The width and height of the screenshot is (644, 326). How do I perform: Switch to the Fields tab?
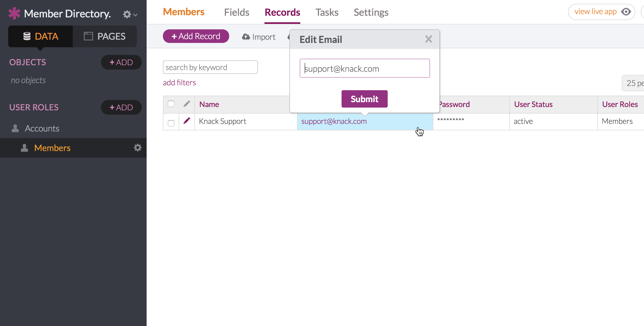[236, 12]
